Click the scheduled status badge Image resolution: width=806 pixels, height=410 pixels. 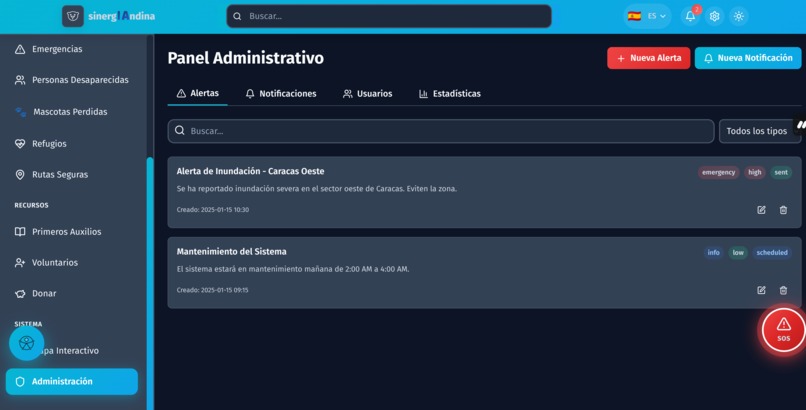(772, 252)
